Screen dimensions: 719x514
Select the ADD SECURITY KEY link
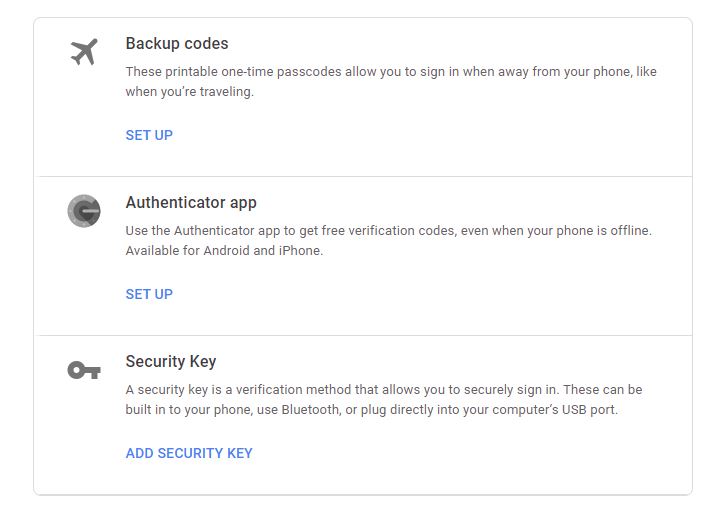point(189,453)
